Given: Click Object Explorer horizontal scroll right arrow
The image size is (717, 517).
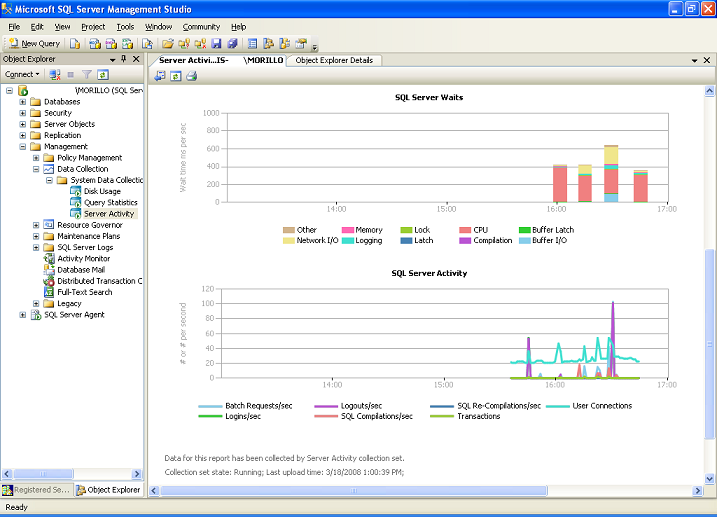Looking at the screenshot, I should (x=137, y=474).
